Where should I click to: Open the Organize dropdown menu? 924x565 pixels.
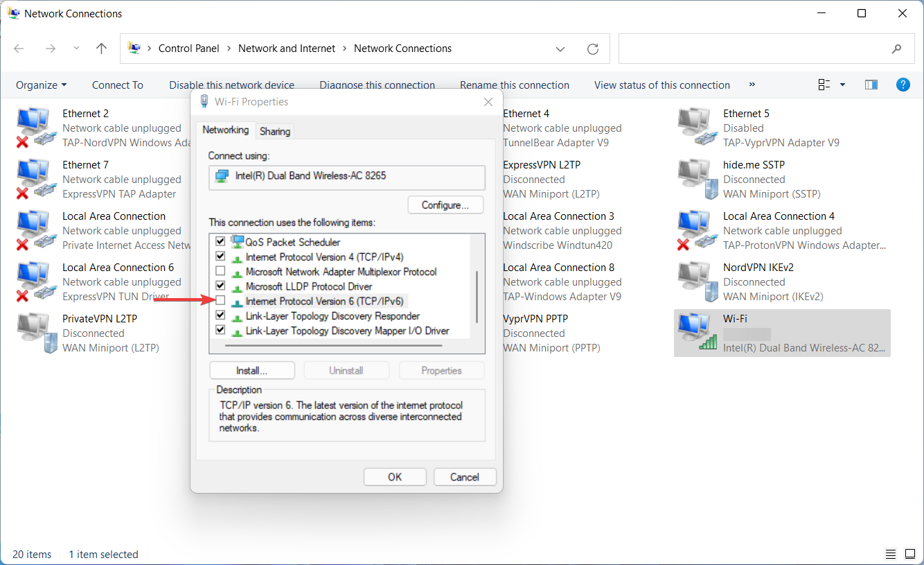pos(42,85)
